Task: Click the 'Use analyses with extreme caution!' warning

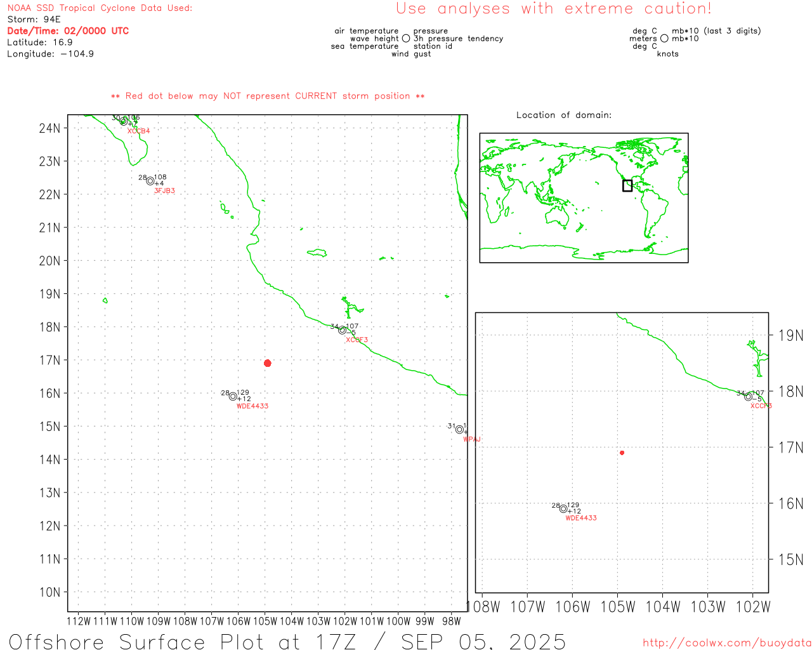Action: click(554, 9)
